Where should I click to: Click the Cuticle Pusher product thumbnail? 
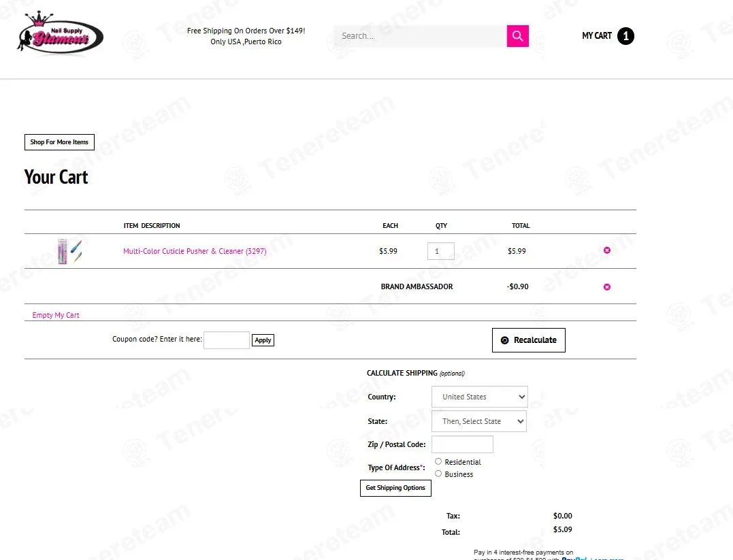[x=69, y=251]
